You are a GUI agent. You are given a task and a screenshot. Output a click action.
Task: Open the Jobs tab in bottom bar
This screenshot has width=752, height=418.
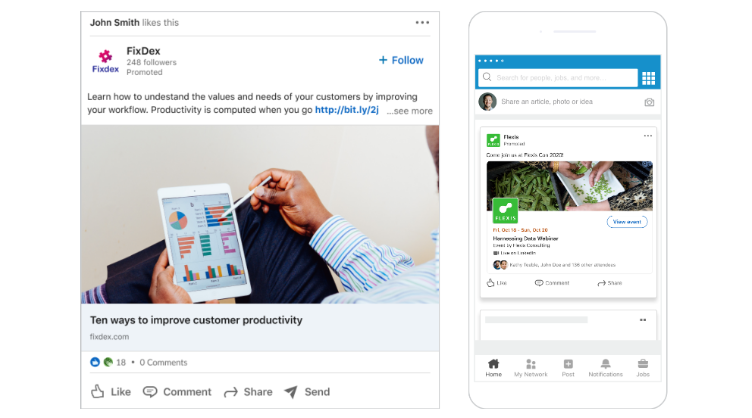tap(642, 367)
